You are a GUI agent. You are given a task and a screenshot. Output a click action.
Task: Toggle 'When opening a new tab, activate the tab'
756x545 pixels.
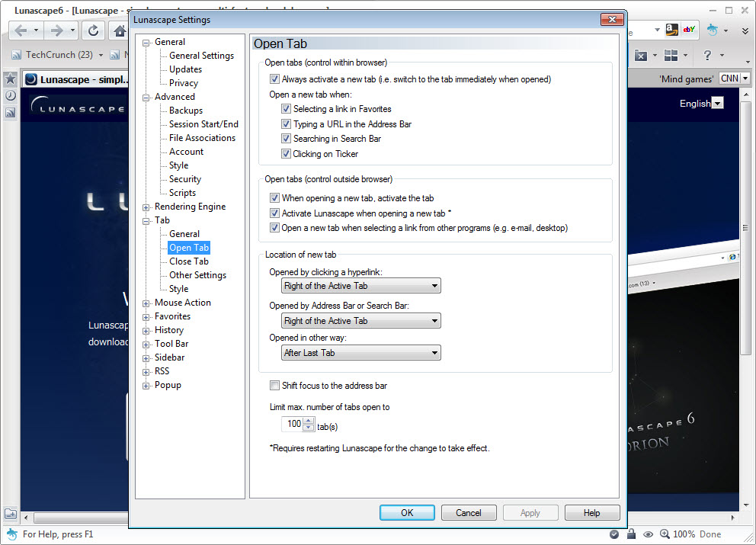274,198
